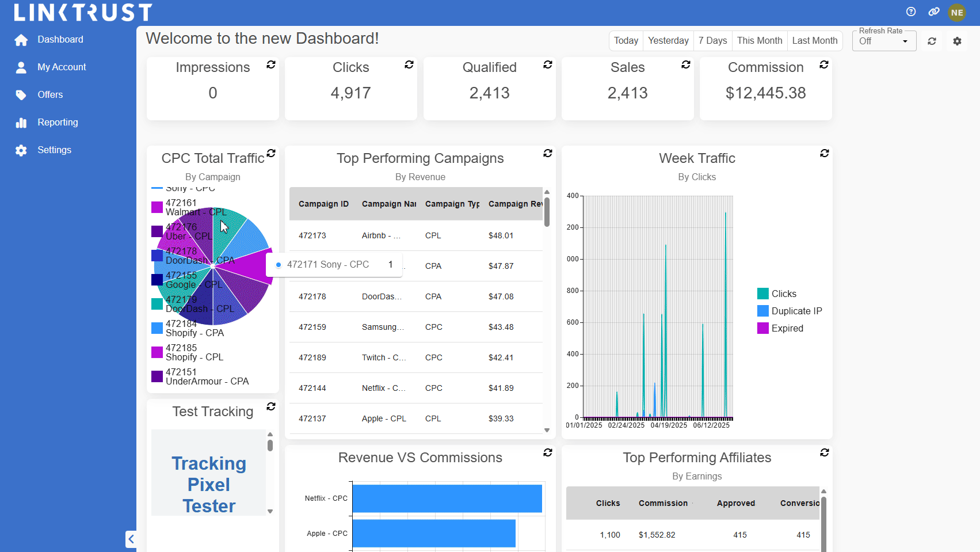Sort by Campaign Name column header
Image resolution: width=980 pixels, height=552 pixels.
[389, 204]
